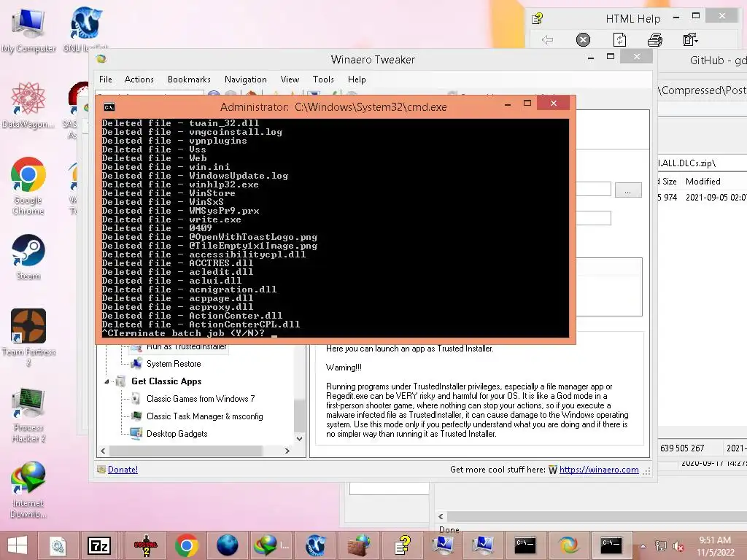Image resolution: width=747 pixels, height=560 pixels.
Task: Select Desktop Gadgets tree item
Action: pos(177,434)
